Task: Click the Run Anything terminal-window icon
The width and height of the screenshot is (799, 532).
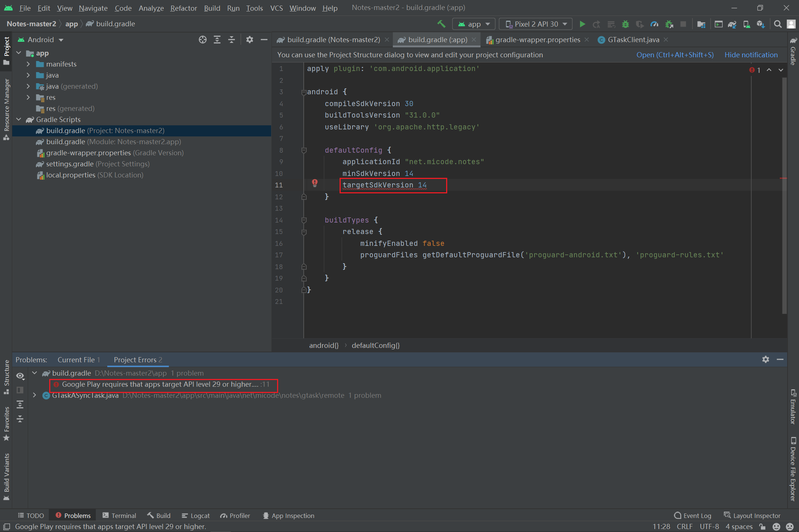Action: click(718, 24)
